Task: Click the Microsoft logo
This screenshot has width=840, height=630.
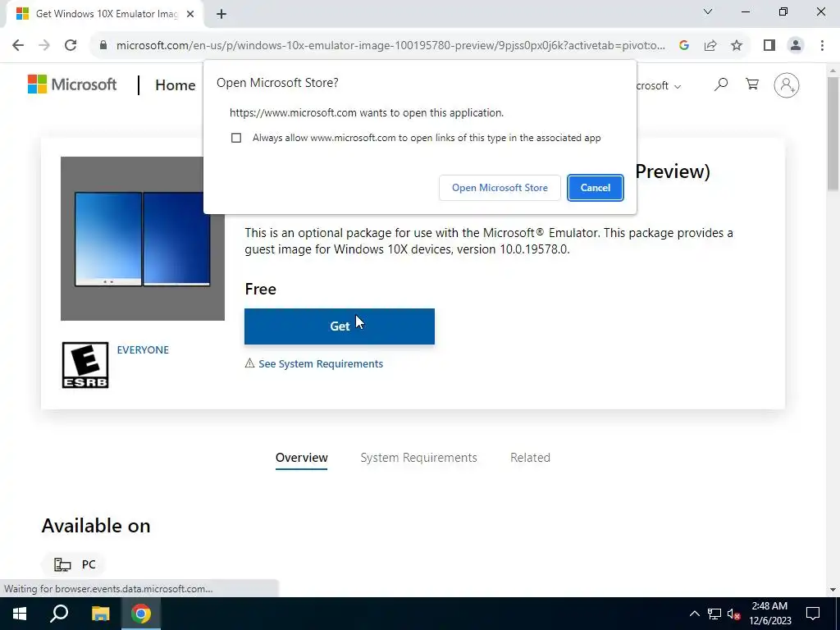Action: pos(72,84)
